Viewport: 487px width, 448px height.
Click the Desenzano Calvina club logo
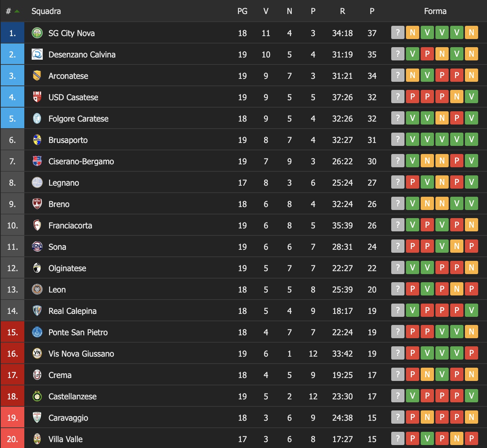(37, 55)
